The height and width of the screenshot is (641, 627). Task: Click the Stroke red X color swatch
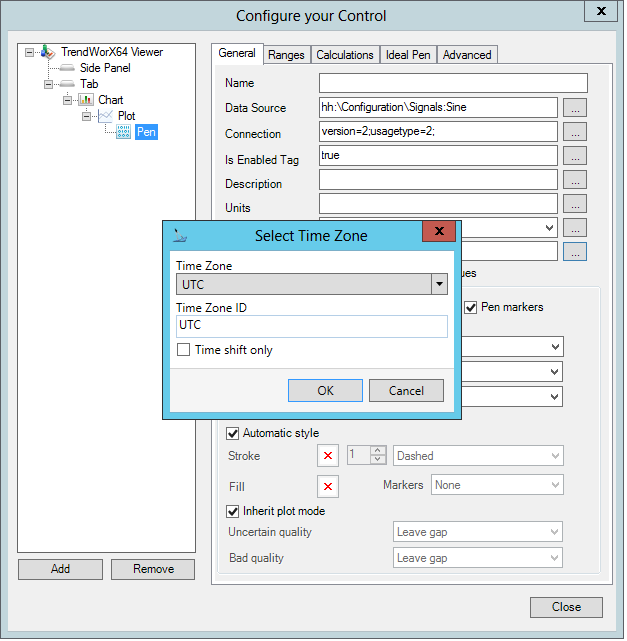pyautogui.click(x=327, y=456)
